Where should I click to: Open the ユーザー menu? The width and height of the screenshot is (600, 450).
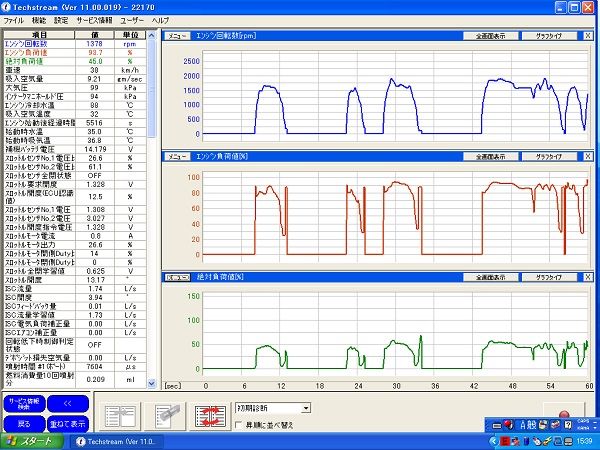(x=132, y=20)
